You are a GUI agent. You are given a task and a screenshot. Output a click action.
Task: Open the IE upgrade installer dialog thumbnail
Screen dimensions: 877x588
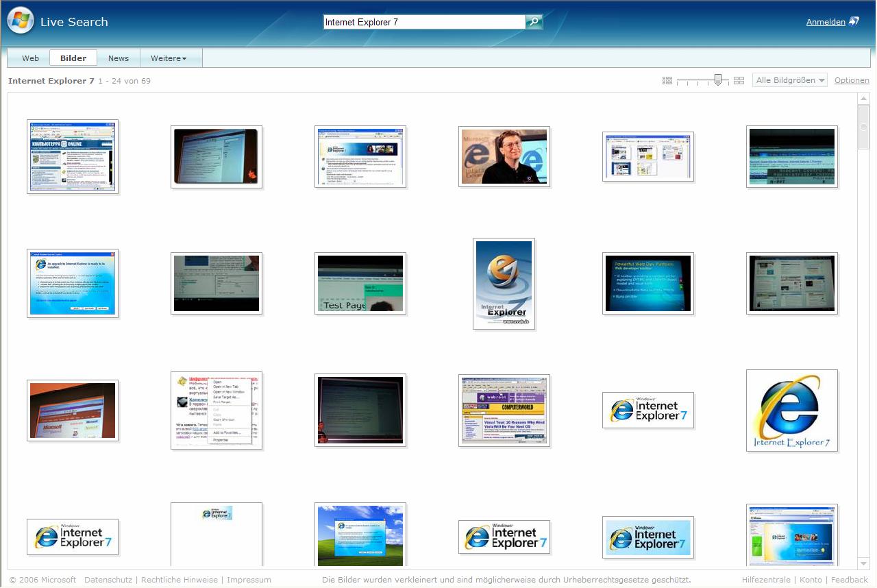tap(73, 284)
